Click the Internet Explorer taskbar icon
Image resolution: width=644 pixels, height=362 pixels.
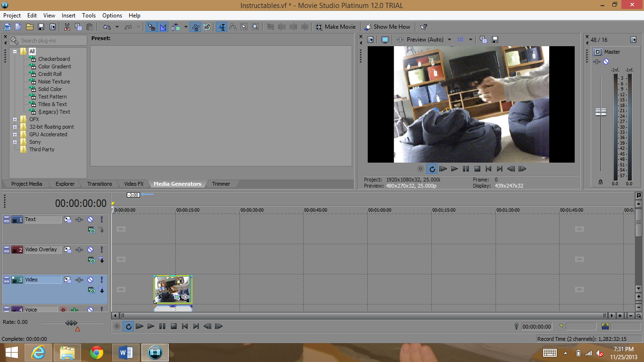38,352
